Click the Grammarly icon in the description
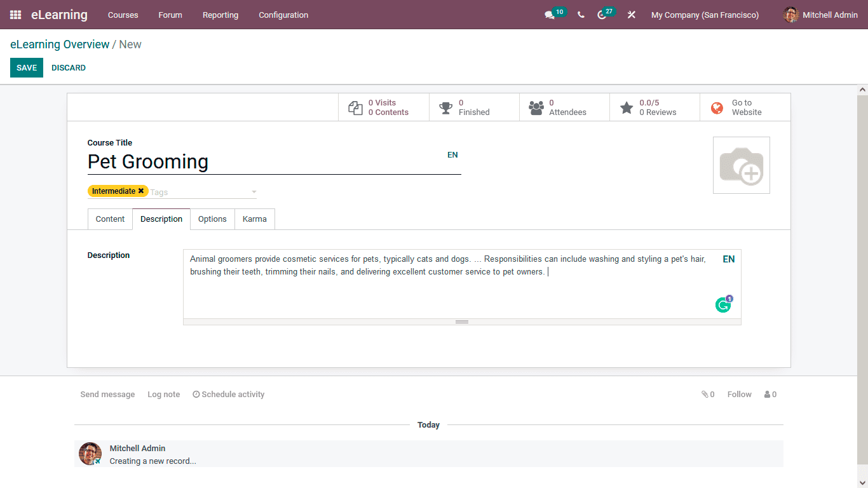The height and width of the screenshot is (488, 868). (723, 305)
